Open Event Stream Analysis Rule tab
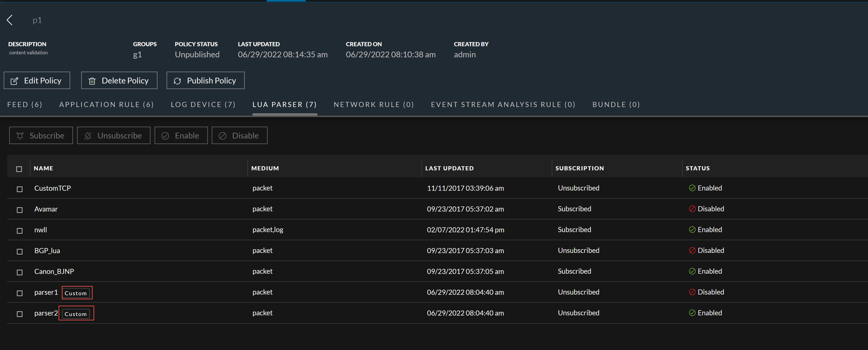Screen dimensions: 868x350 click(x=503, y=105)
